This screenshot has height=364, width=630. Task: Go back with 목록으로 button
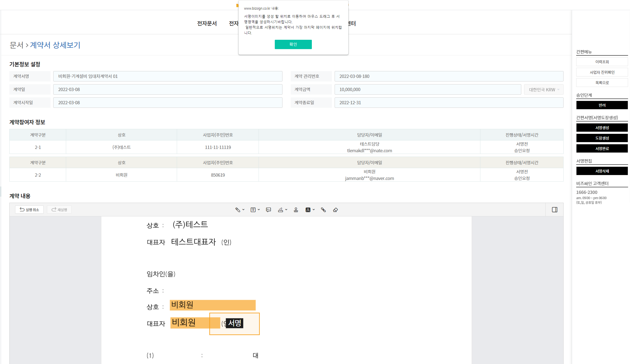point(602,83)
